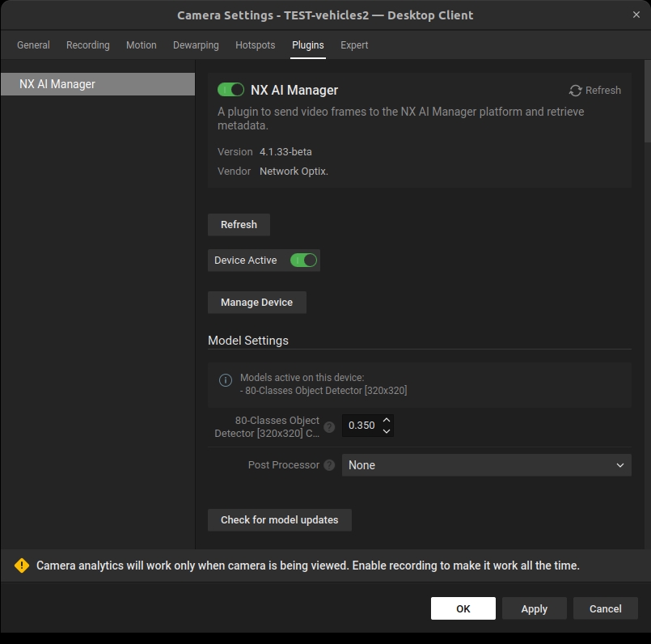Open the Dewarping tab

pyautogui.click(x=196, y=45)
